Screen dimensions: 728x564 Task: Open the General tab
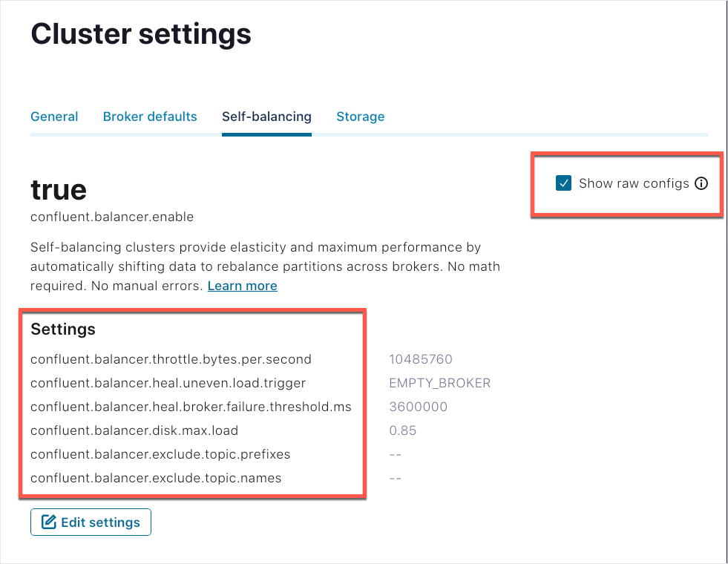54,117
